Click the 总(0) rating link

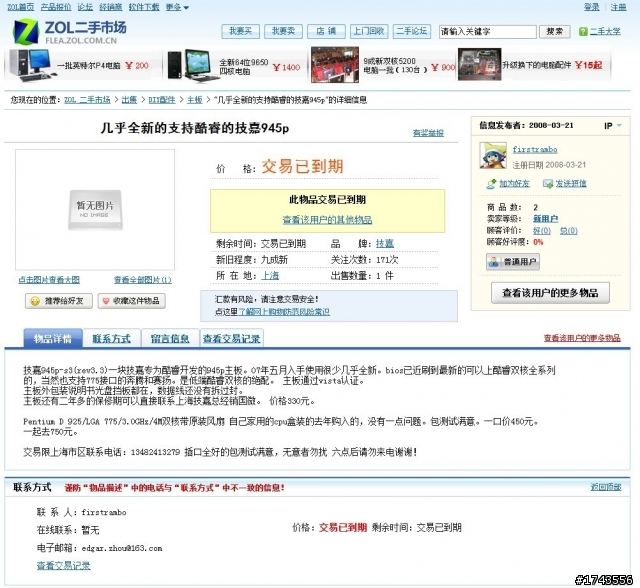(569, 231)
